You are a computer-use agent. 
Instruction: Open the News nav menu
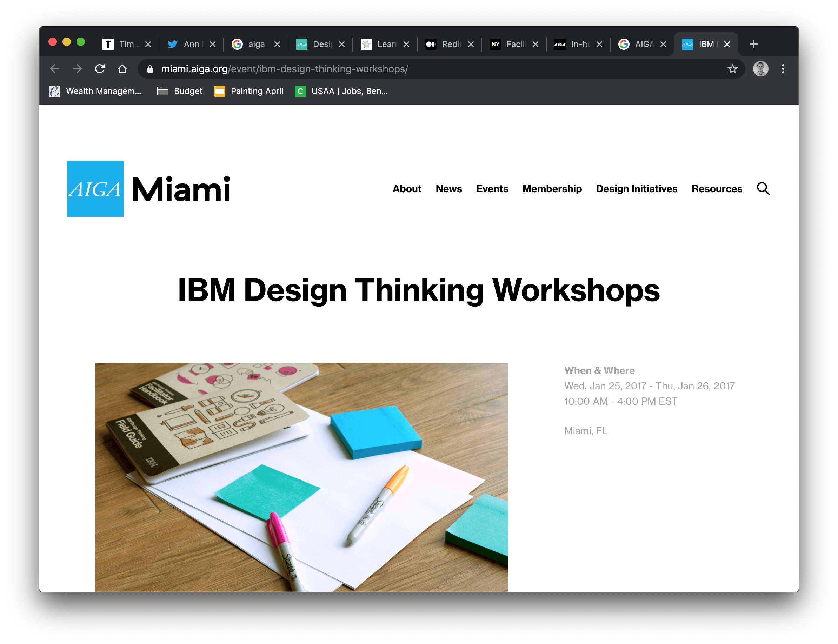click(x=448, y=189)
